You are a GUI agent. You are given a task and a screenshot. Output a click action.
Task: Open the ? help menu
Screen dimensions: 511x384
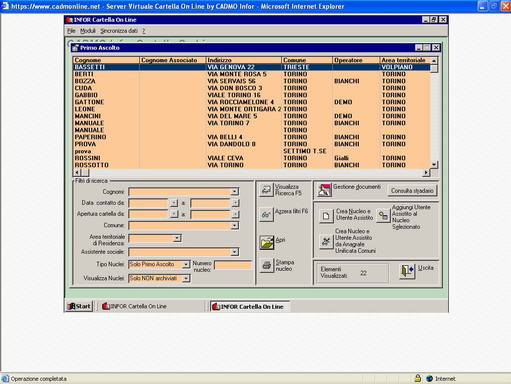click(144, 31)
